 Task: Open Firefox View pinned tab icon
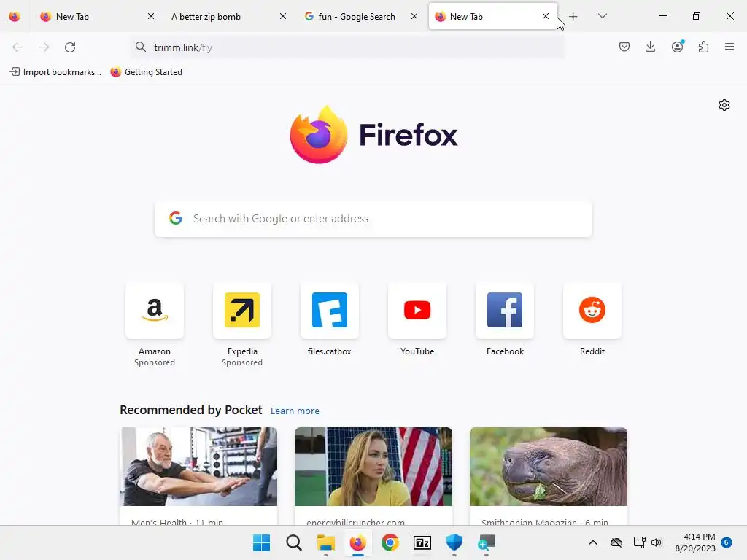(x=15, y=17)
